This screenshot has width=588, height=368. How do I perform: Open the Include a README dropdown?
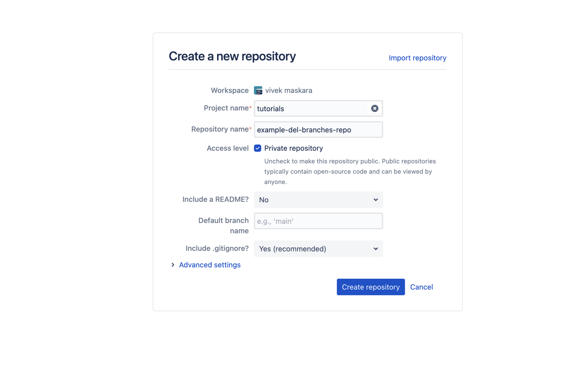pyautogui.click(x=318, y=200)
